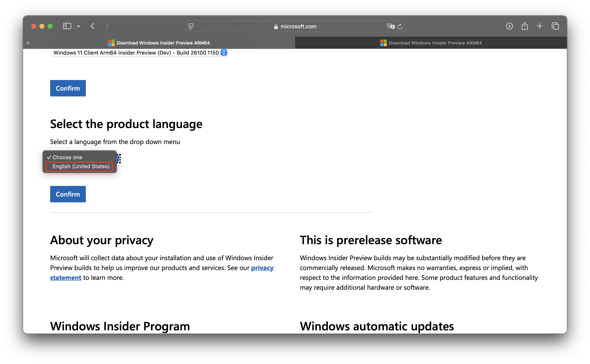Open the tab group chevron next to sidebar
The height and width of the screenshot is (364, 590).
click(78, 26)
